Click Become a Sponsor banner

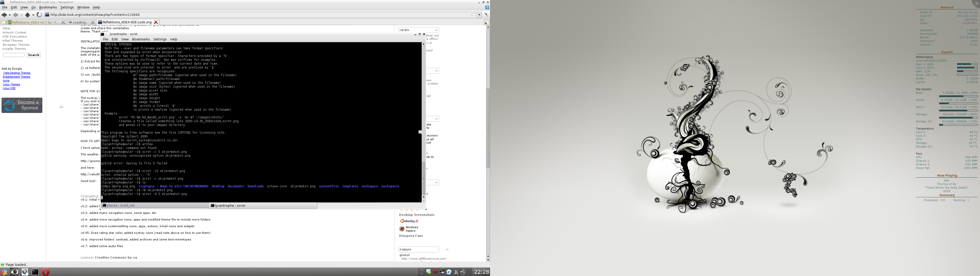(x=22, y=105)
